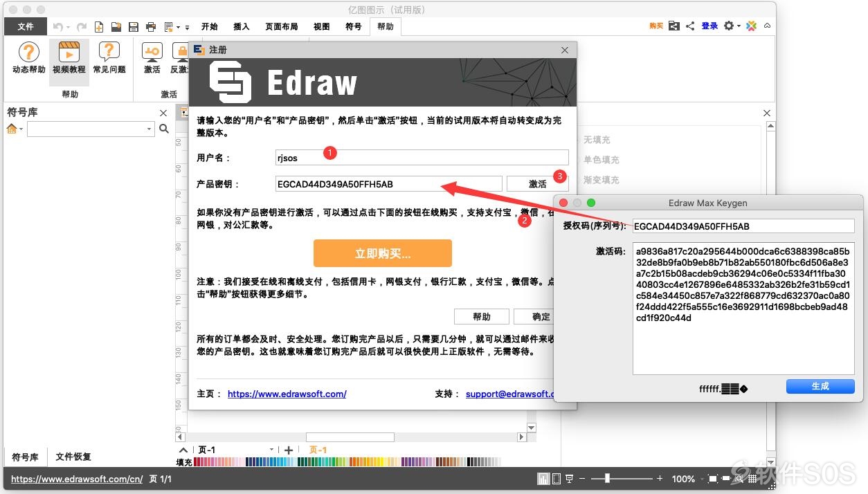Click the presentation icon in status bar
This screenshot has width=868, height=494.
pyautogui.click(x=570, y=479)
